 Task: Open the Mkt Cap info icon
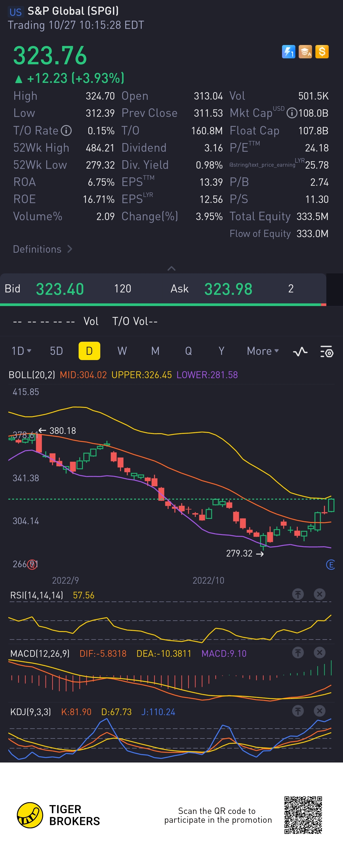[292, 113]
